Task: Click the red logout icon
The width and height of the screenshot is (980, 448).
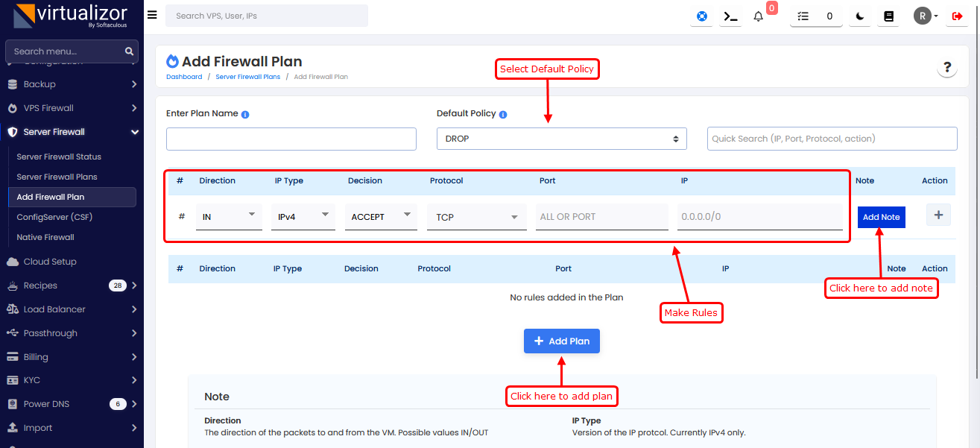Action: (x=957, y=16)
